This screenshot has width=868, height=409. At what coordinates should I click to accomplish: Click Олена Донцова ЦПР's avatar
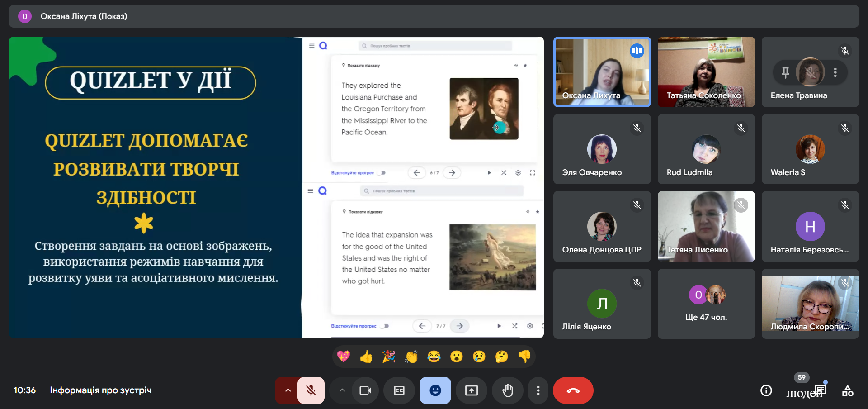tap(602, 226)
